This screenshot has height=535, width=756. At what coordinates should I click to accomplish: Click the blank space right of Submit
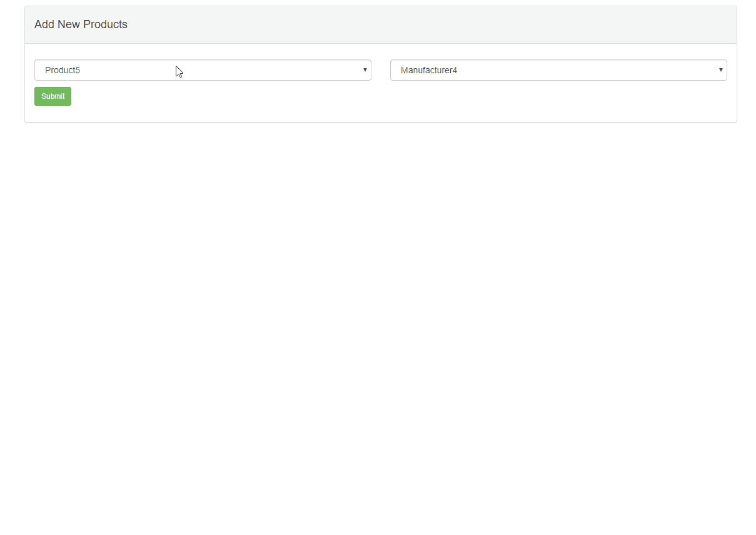(x=375, y=97)
